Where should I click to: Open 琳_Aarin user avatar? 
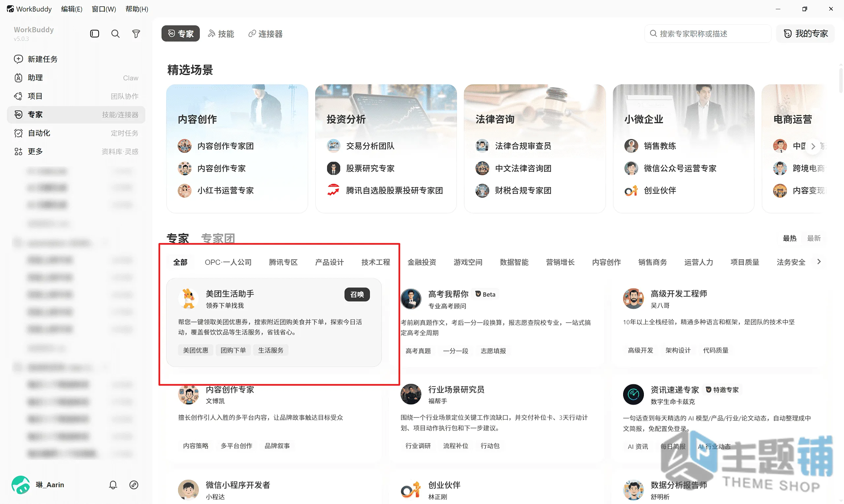(20, 485)
